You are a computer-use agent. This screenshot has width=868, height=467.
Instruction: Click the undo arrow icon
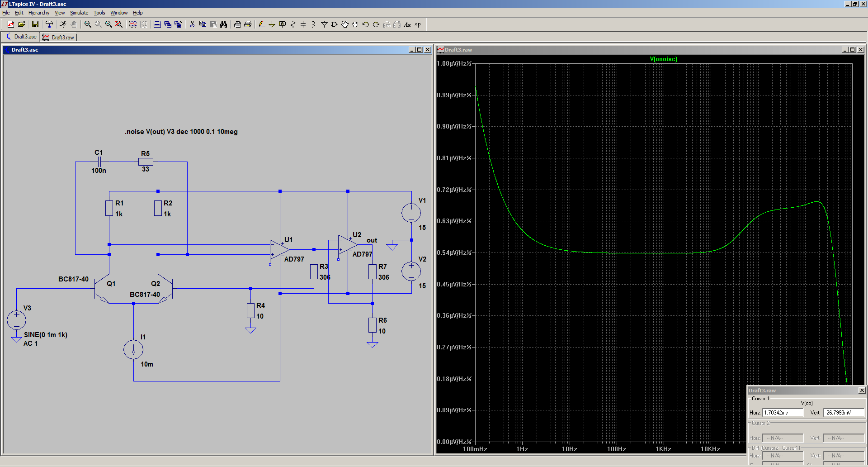click(x=366, y=24)
